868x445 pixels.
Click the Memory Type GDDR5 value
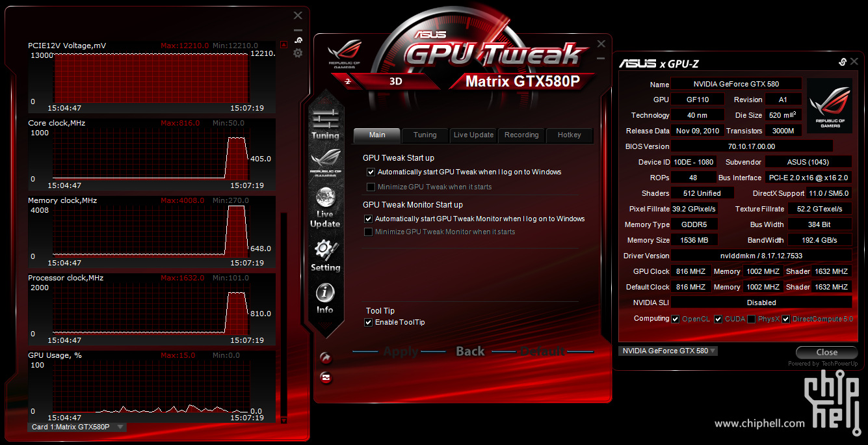[694, 224]
